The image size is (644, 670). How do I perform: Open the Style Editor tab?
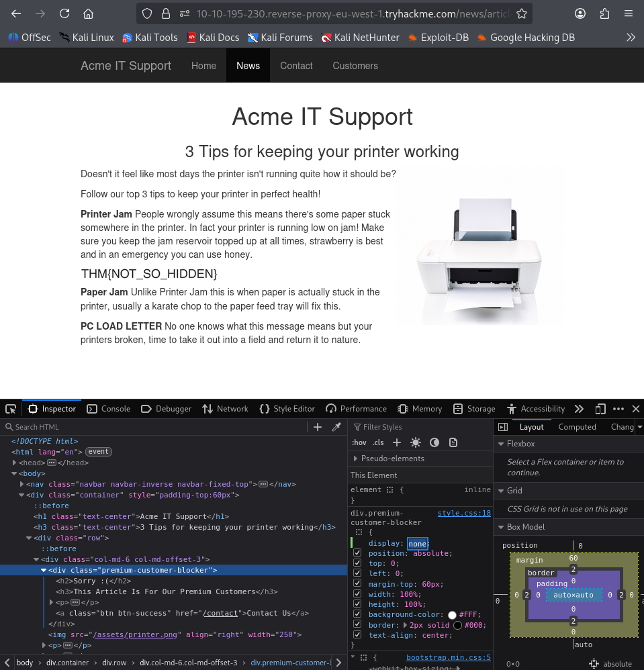tap(287, 409)
